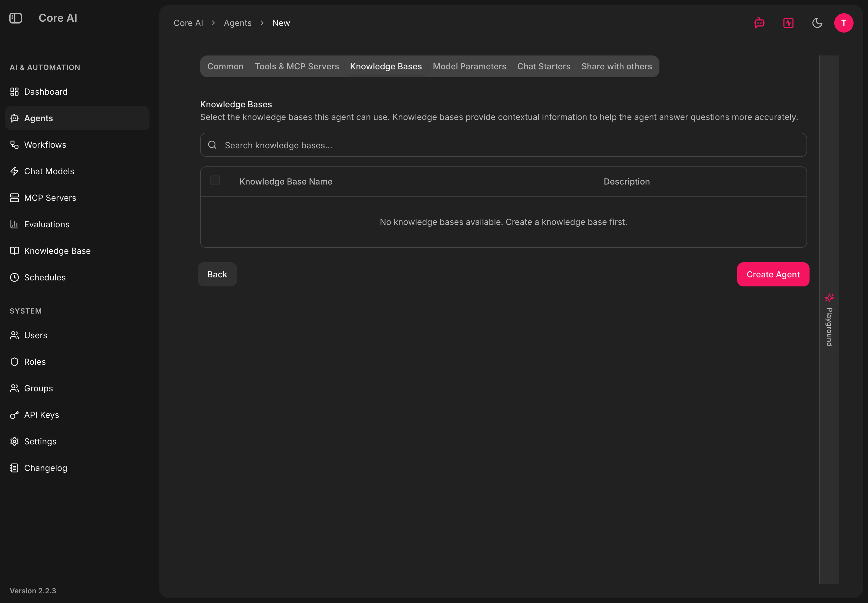Open the Share with others tab
The width and height of the screenshot is (868, 603).
pyautogui.click(x=616, y=67)
